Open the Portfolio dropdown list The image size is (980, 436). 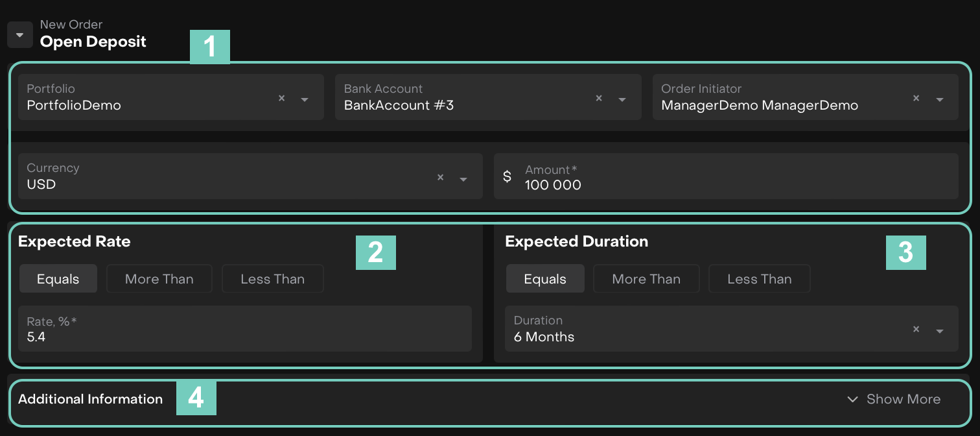click(305, 99)
